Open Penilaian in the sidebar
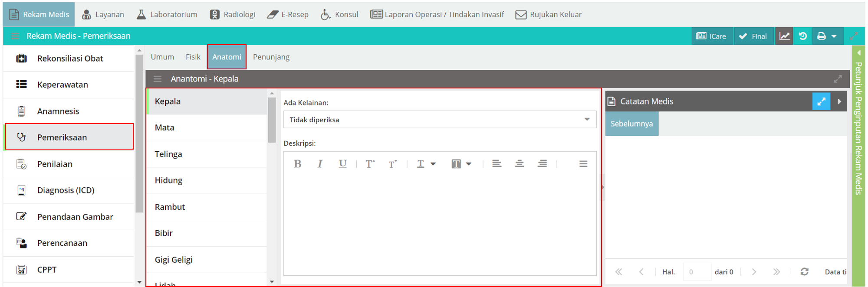 point(69,164)
